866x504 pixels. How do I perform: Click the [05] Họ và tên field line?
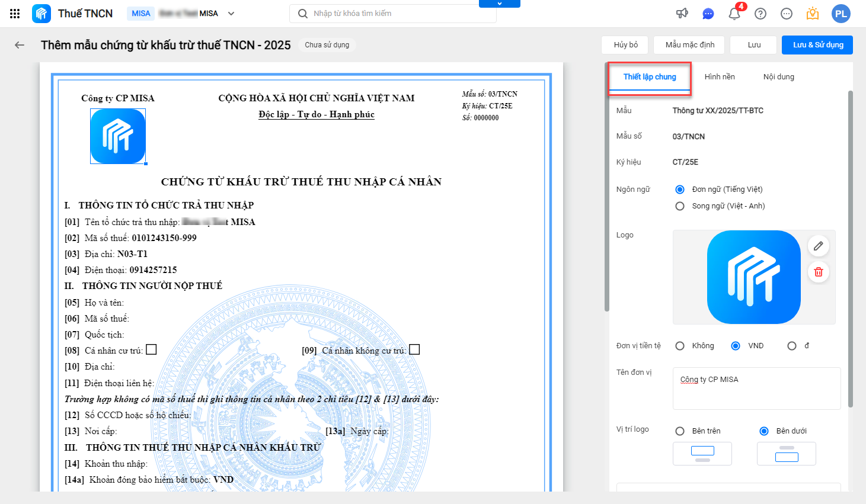pos(94,303)
